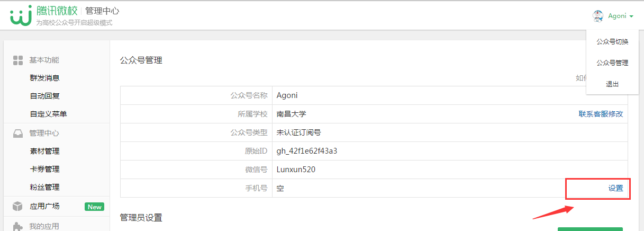Click the Agoni user avatar

pos(598,16)
